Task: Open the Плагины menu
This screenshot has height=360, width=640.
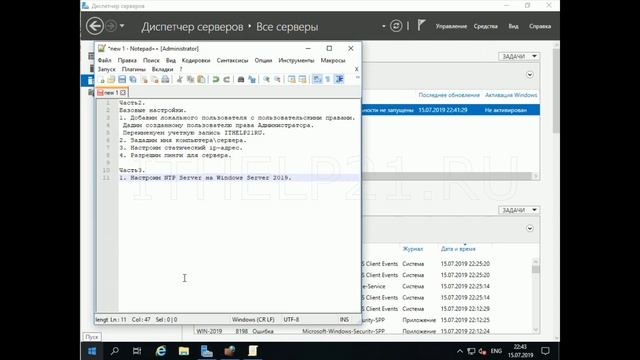Action: tap(133, 69)
